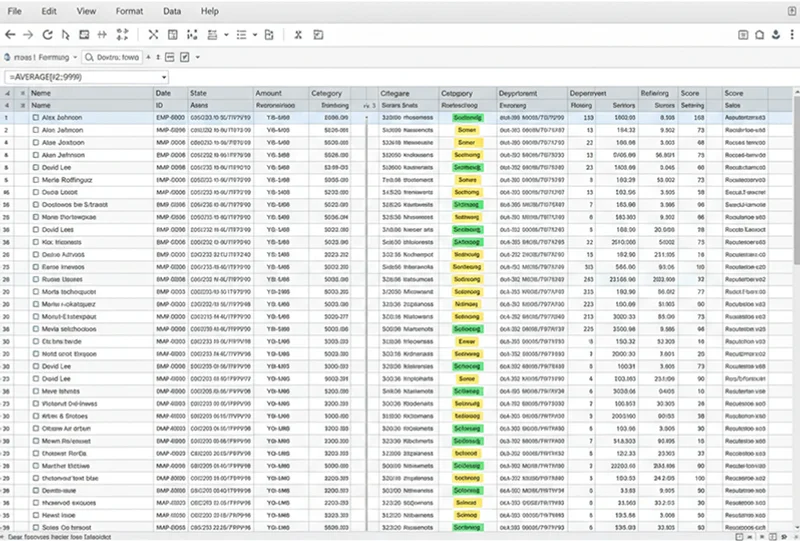Select the cursor pointer tool
Image resolution: width=800 pixels, height=541 pixels.
coord(65,35)
